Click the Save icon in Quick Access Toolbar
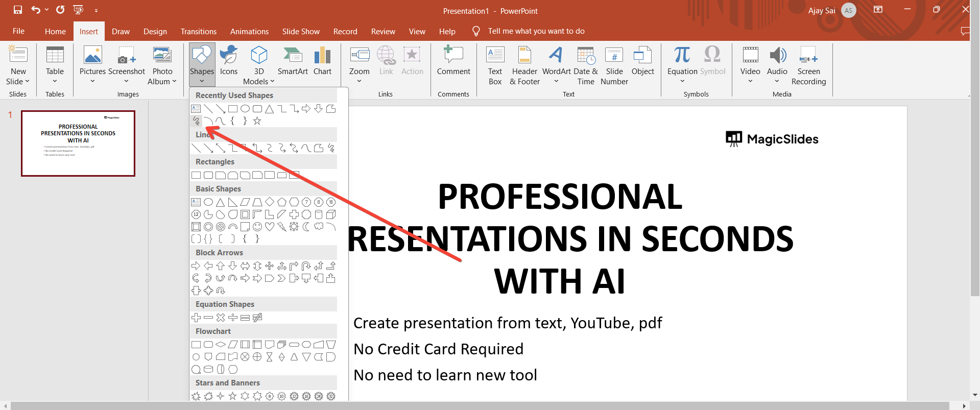This screenshot has height=410, width=980. pyautogui.click(x=18, y=10)
